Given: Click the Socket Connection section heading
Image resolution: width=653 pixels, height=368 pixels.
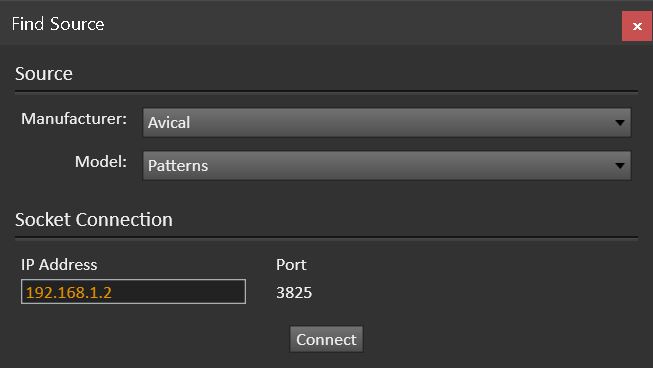Looking at the screenshot, I should point(94,219).
